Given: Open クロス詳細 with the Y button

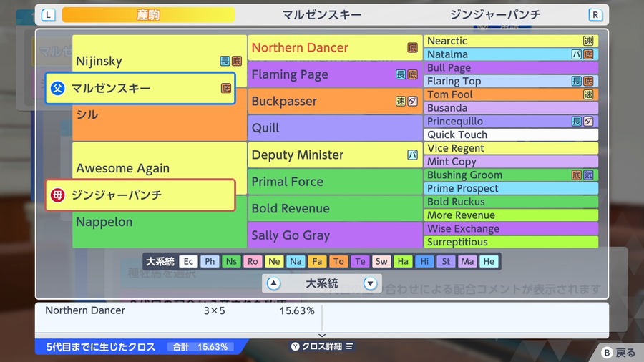Looking at the screenshot, I should tap(322, 346).
